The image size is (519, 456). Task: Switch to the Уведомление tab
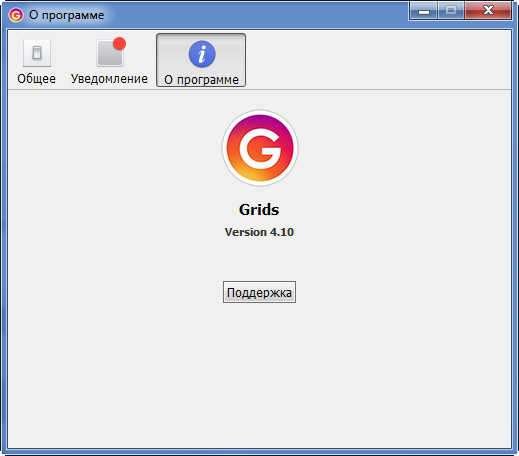pos(109,61)
